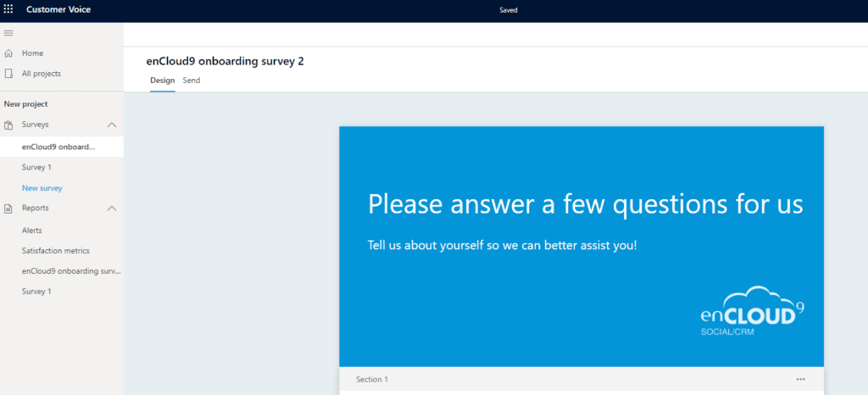The width and height of the screenshot is (868, 395).
Task: Select enCloud9 onboard... survey under Surveys
Action: coord(61,147)
